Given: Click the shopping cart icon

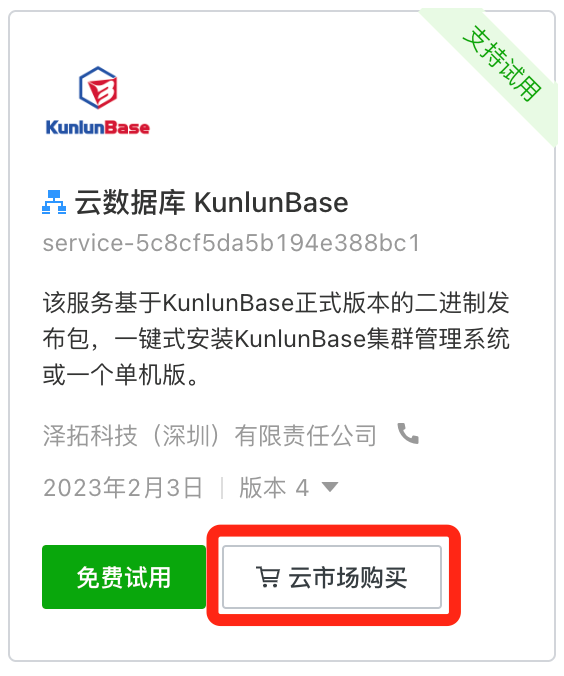Looking at the screenshot, I should click(268, 577).
